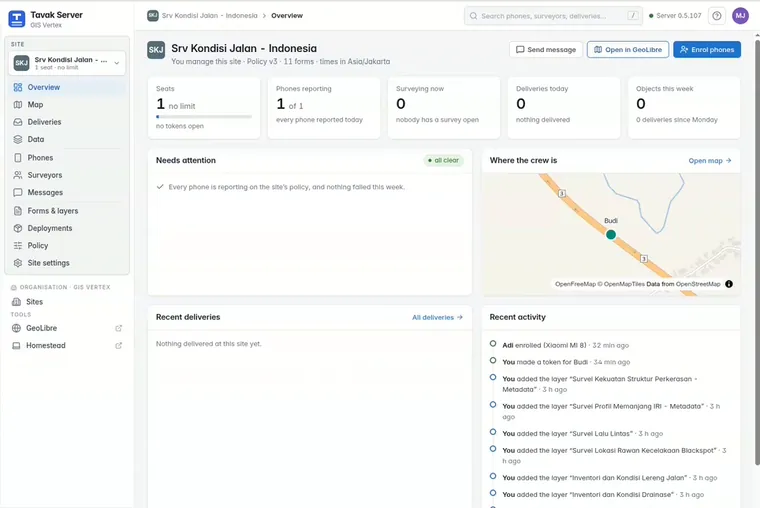Click the Open map link
This screenshot has height=508, width=760.
pyautogui.click(x=710, y=161)
